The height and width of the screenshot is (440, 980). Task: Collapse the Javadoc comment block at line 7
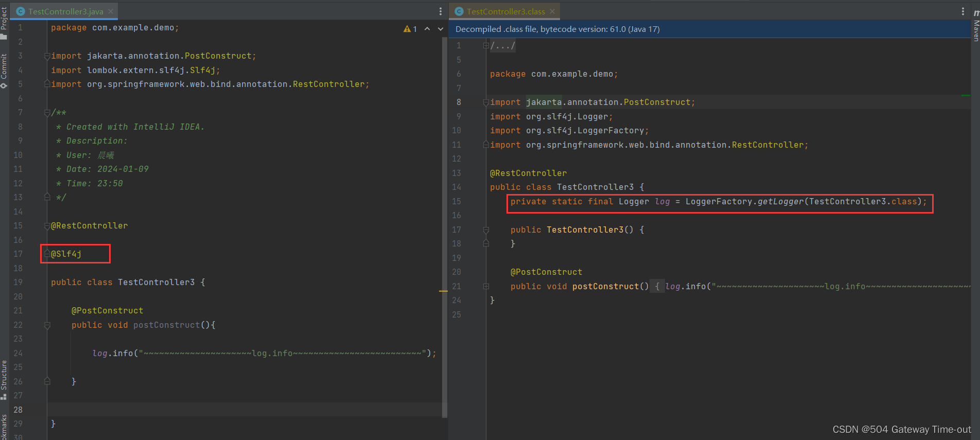click(47, 113)
